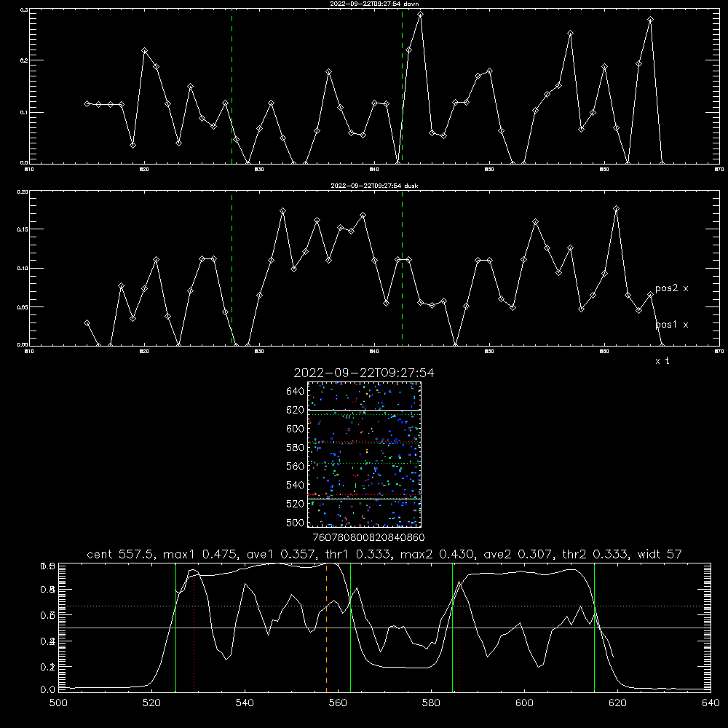Click the 'cent 557.5' value
This screenshot has height=728, width=728.
coord(120,554)
